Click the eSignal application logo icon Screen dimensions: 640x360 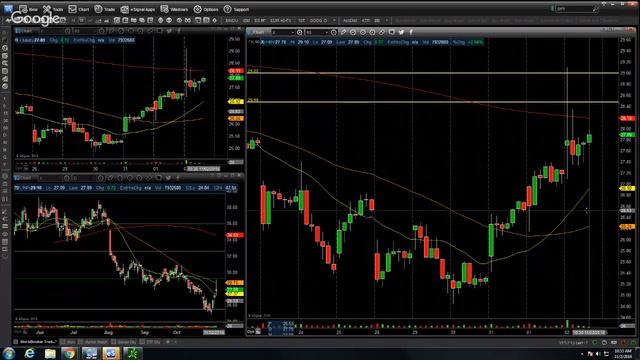(x=8, y=9)
